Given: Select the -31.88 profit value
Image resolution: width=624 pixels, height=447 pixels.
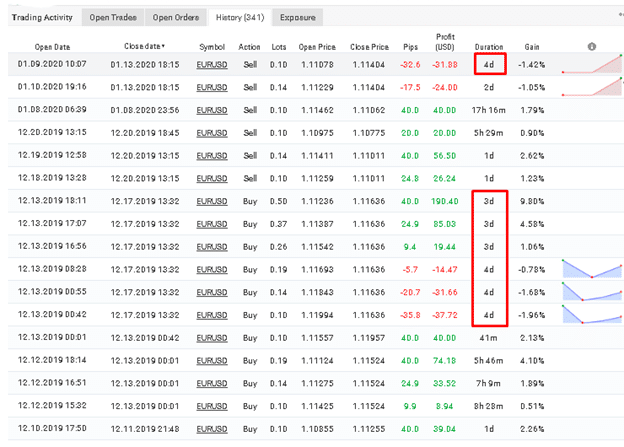Looking at the screenshot, I should 445,65.
